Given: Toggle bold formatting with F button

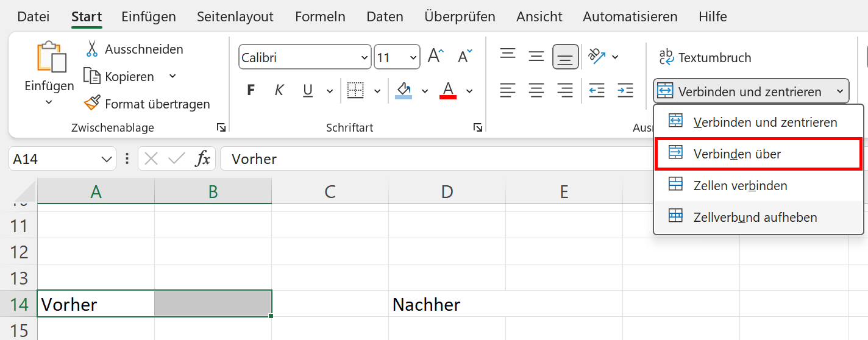Looking at the screenshot, I should click(x=251, y=91).
